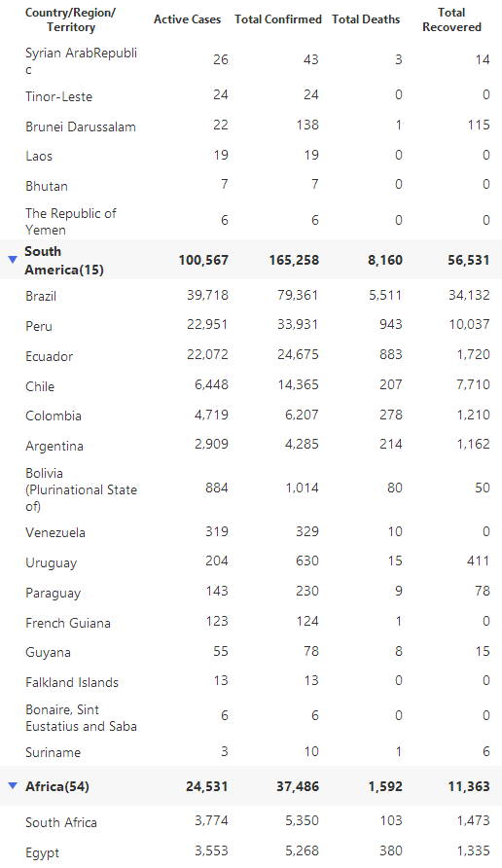Click the Country/Region/Territory column header

70,19
